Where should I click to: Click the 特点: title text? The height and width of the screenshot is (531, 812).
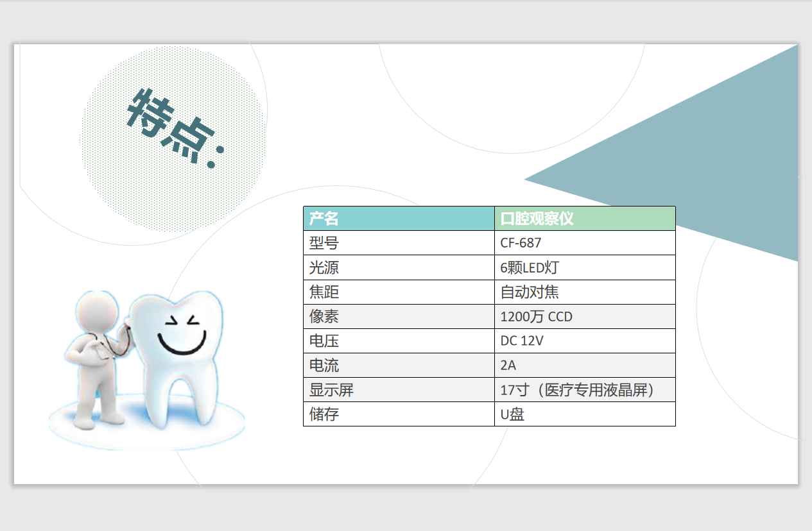click(x=175, y=130)
